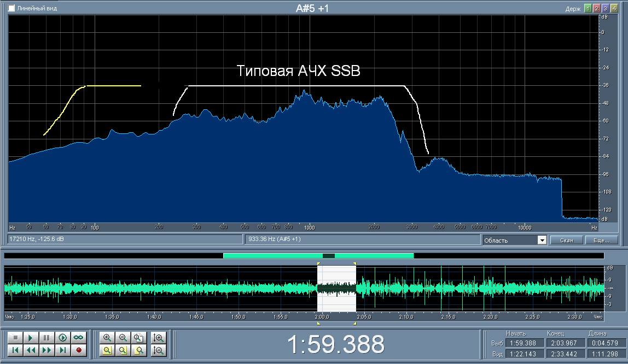The height and width of the screenshot is (364, 628).
Task: Click the green view range bar above waveform
Action: coord(318,256)
